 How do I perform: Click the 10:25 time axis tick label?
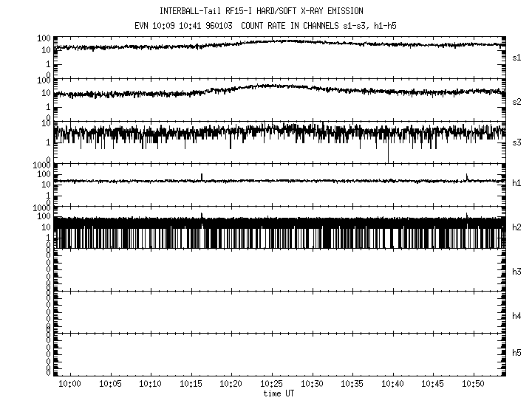tap(271, 385)
